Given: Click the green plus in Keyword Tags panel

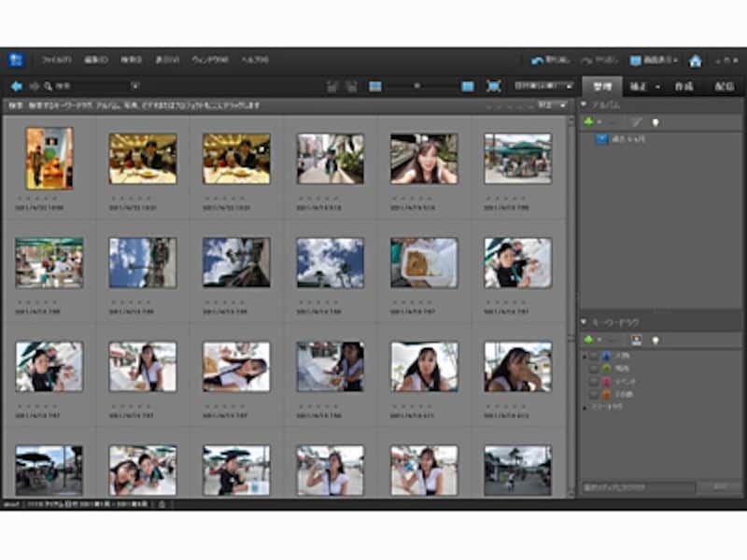Looking at the screenshot, I should pos(588,340).
